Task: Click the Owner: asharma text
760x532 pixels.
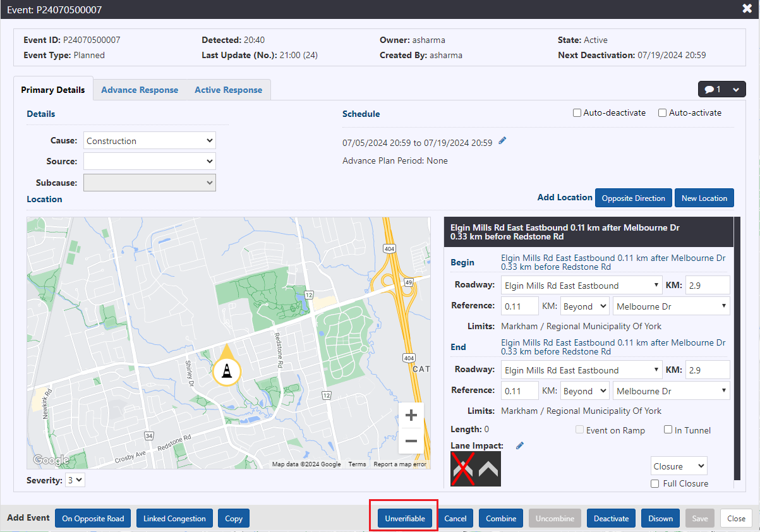Action: tap(411, 40)
